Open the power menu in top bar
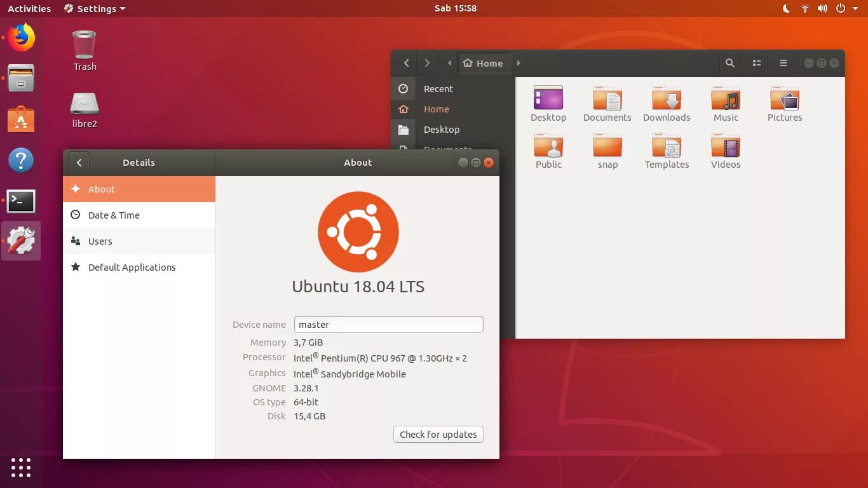The image size is (868, 488). click(840, 8)
